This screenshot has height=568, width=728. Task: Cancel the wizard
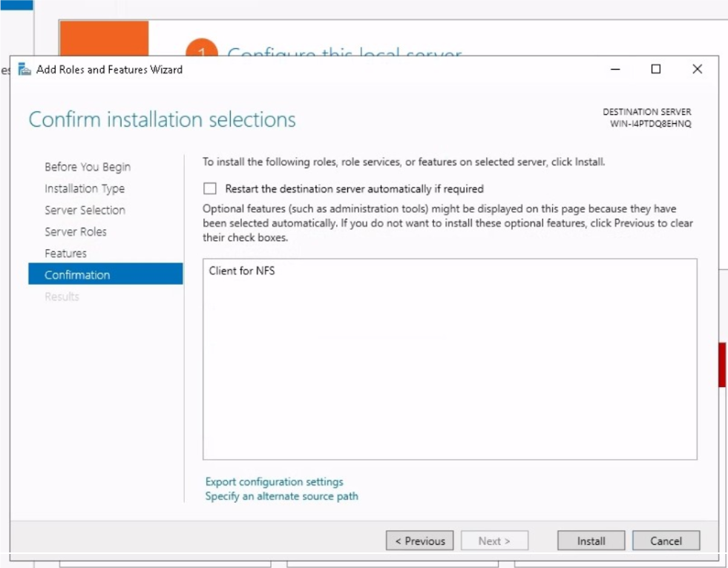pyautogui.click(x=666, y=541)
